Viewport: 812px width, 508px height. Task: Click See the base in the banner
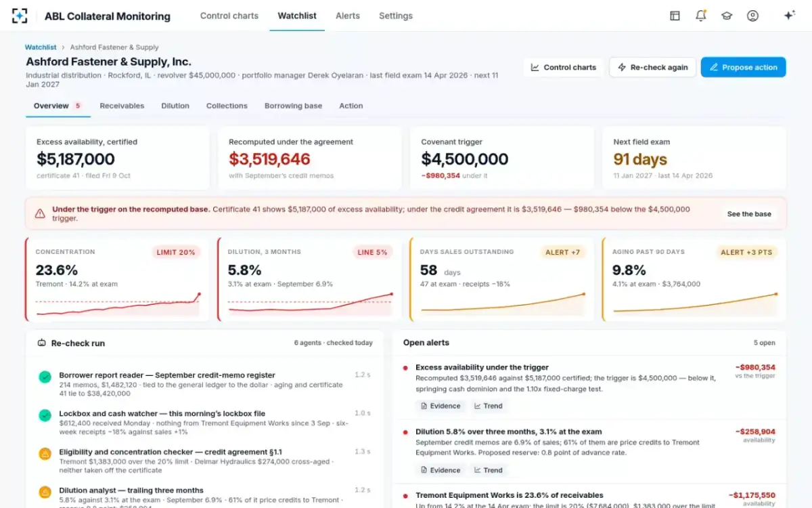click(x=749, y=214)
